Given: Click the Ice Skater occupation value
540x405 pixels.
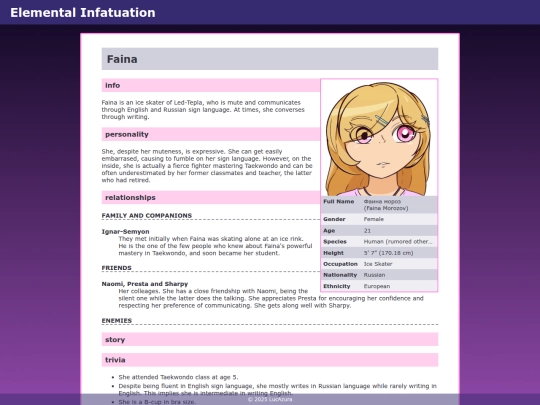Looking at the screenshot, I should 378,264.
